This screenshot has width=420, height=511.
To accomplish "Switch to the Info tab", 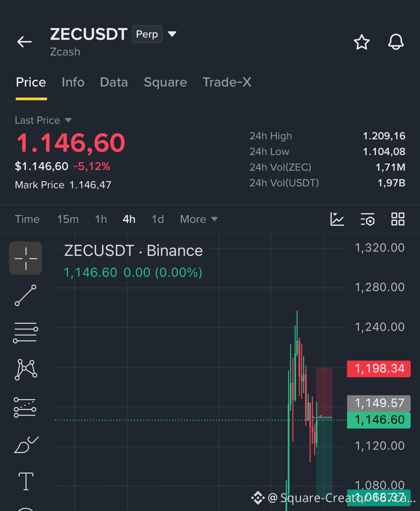I will coord(73,82).
